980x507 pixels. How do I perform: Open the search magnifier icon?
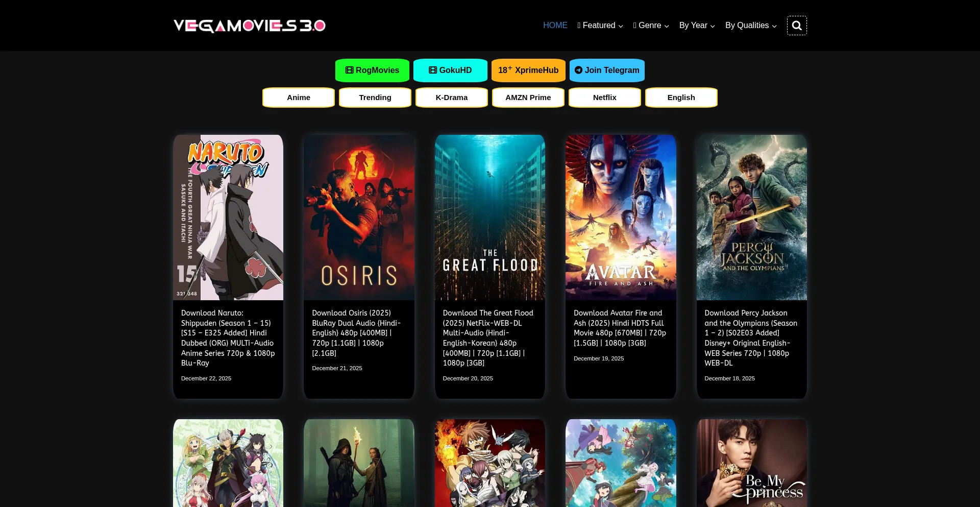pos(797,25)
